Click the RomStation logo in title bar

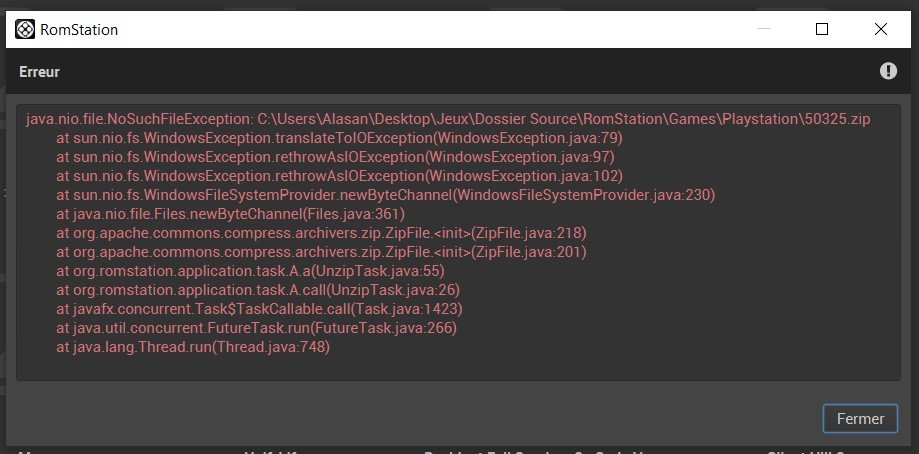coord(25,29)
